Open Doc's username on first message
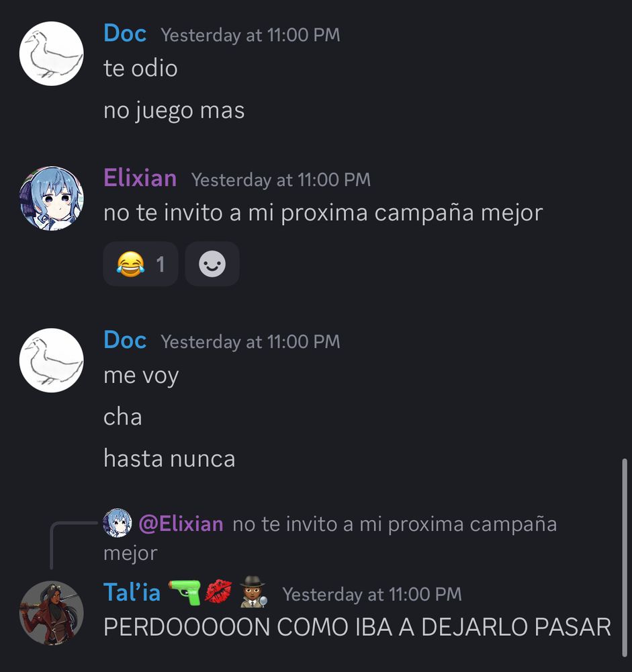This screenshot has height=672, width=632. tap(125, 34)
